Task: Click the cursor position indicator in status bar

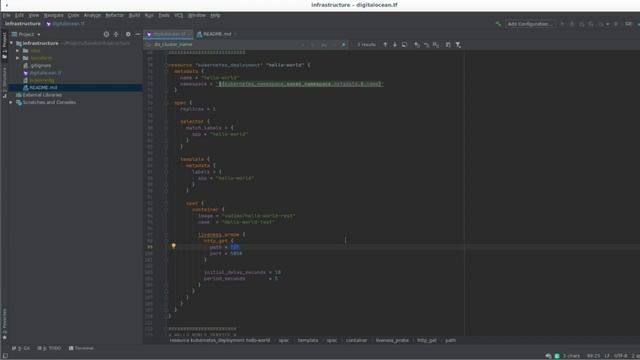Action: 593,356
